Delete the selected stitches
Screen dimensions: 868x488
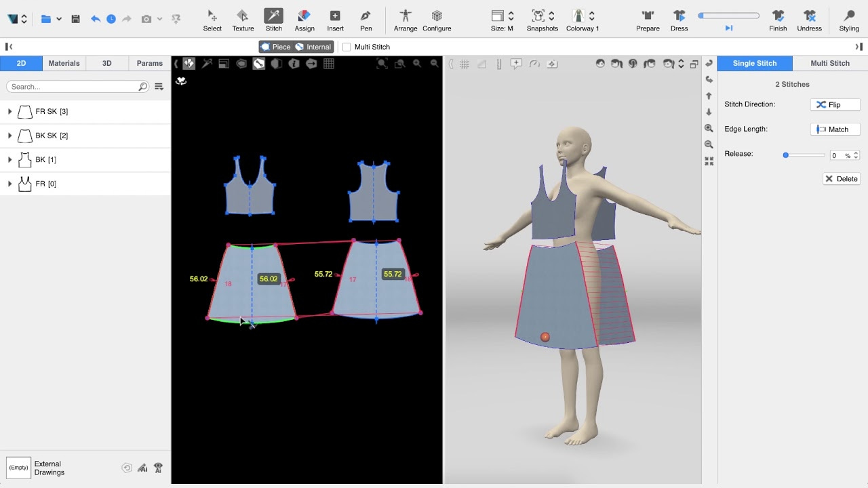click(841, 179)
